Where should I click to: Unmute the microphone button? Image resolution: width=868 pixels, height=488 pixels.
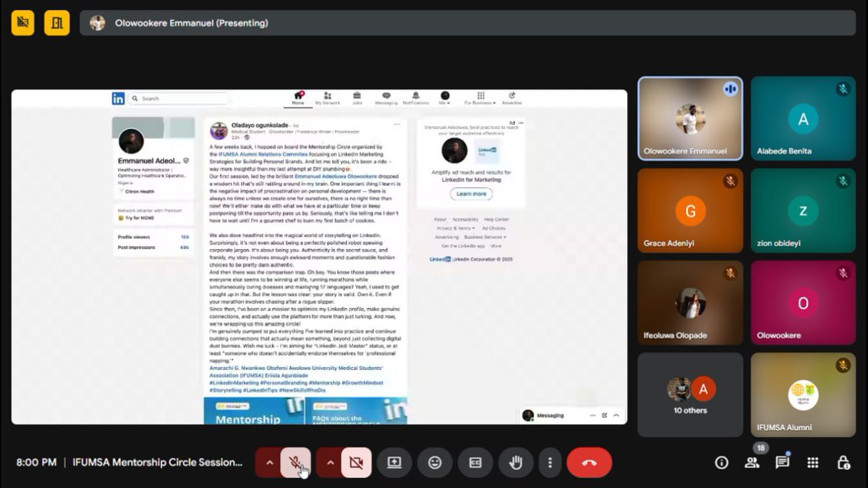click(x=295, y=463)
